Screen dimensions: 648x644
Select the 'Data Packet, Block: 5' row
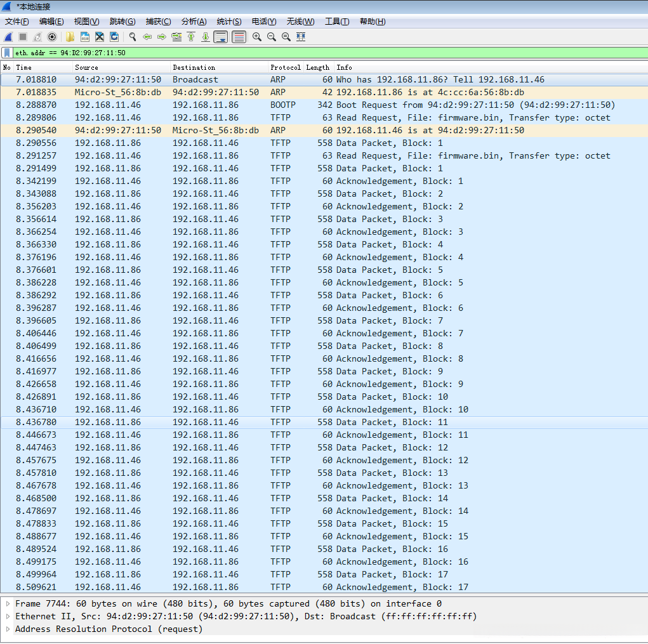[324, 270]
